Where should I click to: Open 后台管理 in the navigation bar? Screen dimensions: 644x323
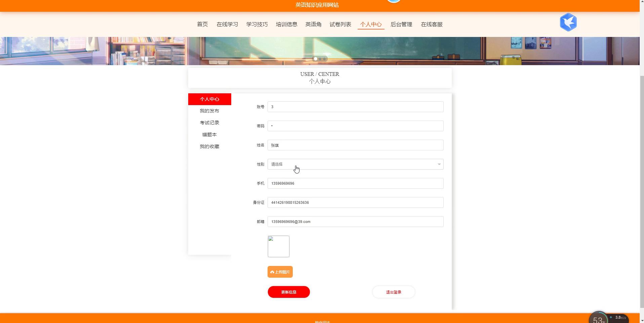pyautogui.click(x=401, y=25)
